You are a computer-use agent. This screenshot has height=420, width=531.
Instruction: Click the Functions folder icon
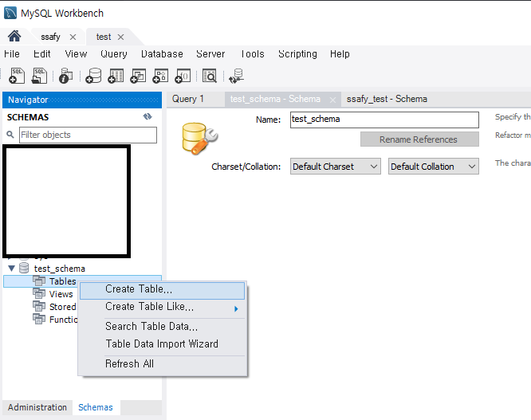39,319
